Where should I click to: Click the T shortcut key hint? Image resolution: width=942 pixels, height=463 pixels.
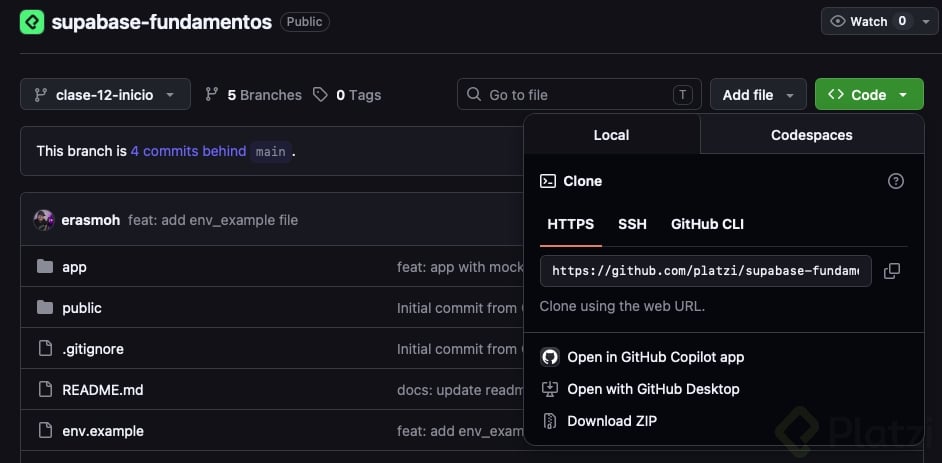[682, 95]
